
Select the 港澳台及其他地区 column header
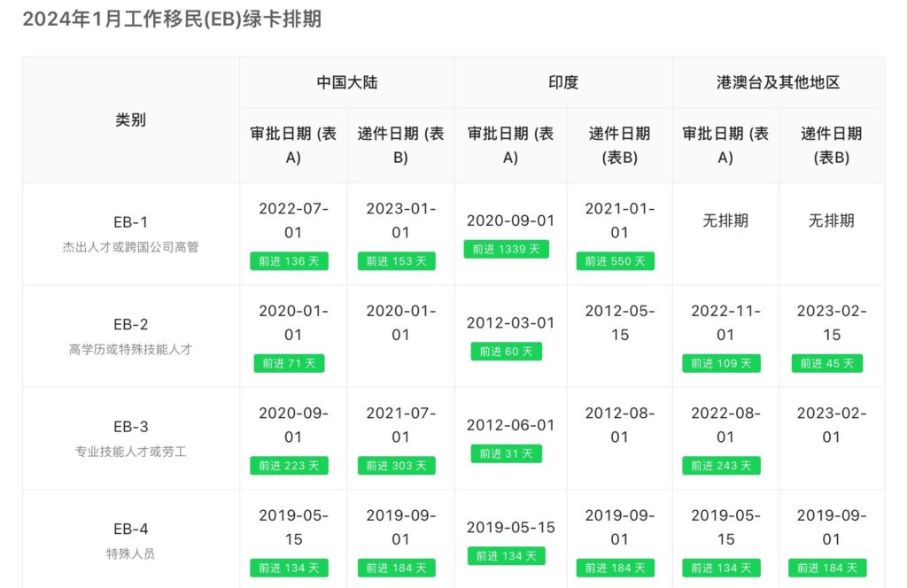pos(778,82)
